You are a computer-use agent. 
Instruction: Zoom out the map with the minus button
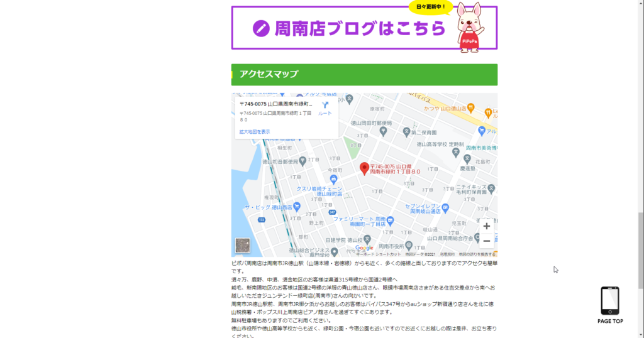point(486,241)
